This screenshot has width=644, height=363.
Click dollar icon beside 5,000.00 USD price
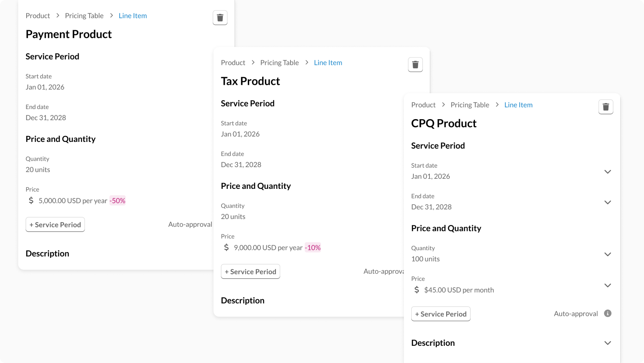pos(31,200)
